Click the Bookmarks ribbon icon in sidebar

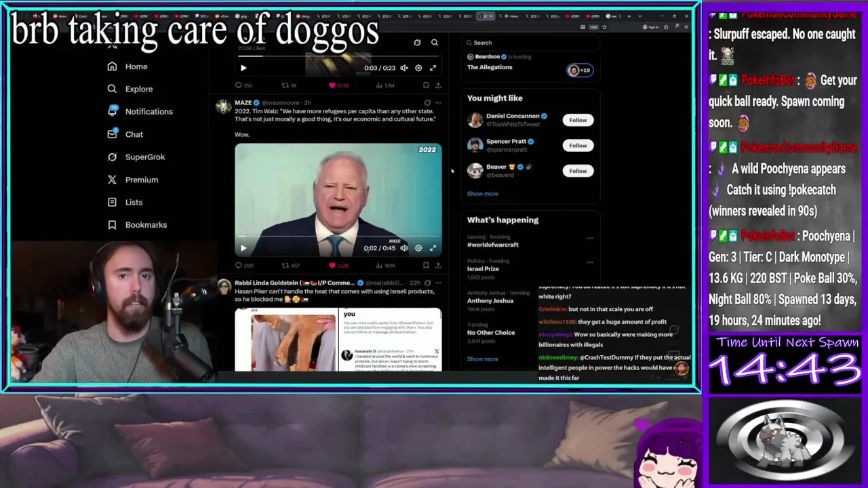pos(112,224)
